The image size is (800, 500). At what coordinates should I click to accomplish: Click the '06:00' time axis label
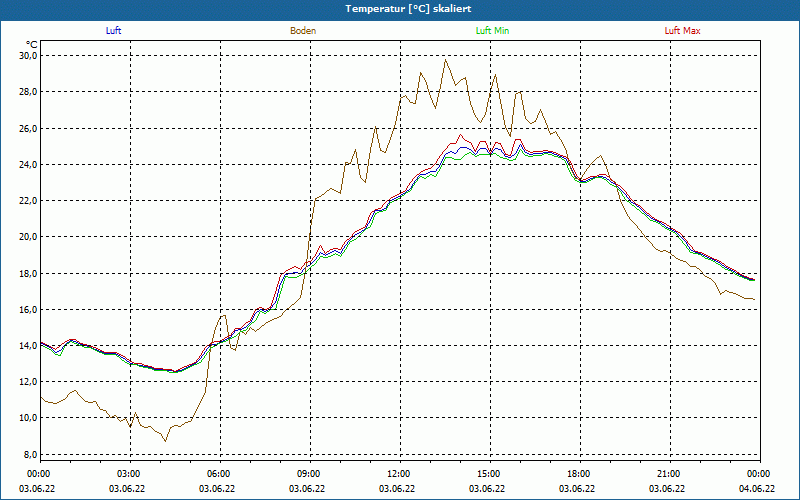click(217, 474)
